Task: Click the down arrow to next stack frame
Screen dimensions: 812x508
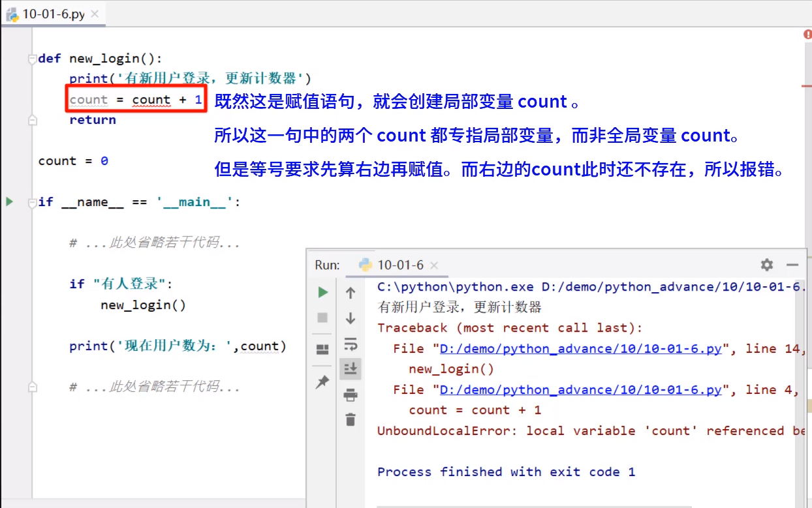Action: 351,318
